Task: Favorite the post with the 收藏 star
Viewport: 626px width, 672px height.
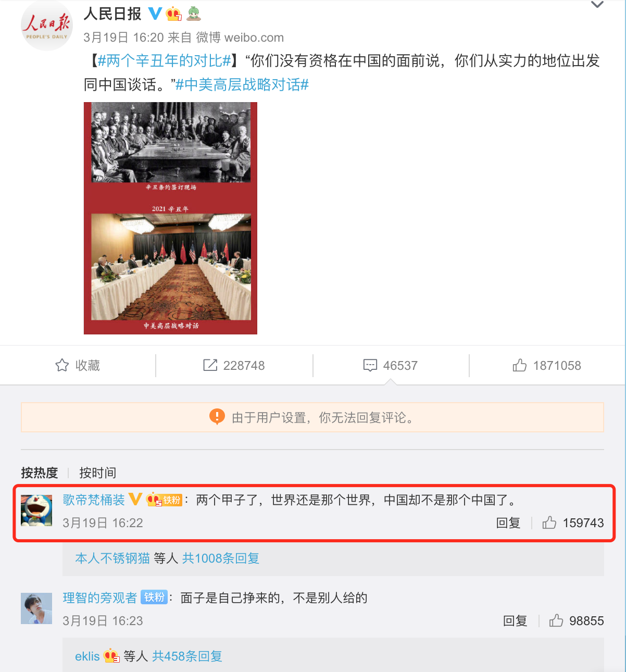Action: click(78, 365)
